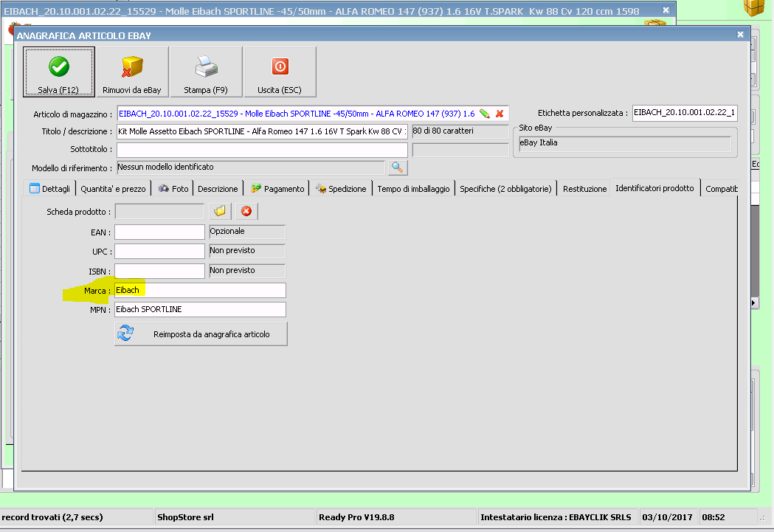Image resolution: width=774 pixels, height=532 pixels.
Task: Click Rimuovi da eBay button
Action: (132, 72)
